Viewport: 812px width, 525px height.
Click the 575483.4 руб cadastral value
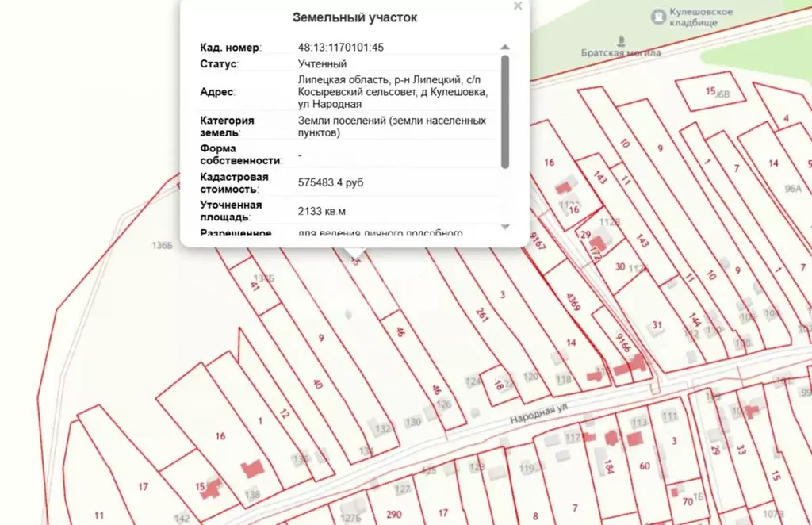(331, 182)
